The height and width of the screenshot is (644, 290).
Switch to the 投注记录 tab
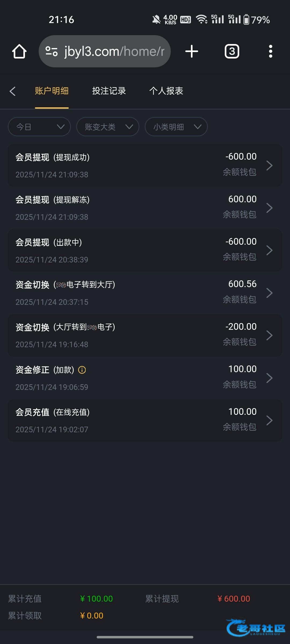tap(109, 91)
